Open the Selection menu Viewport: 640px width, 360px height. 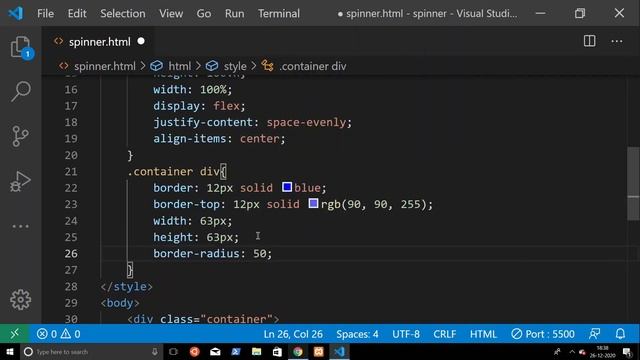click(x=122, y=13)
